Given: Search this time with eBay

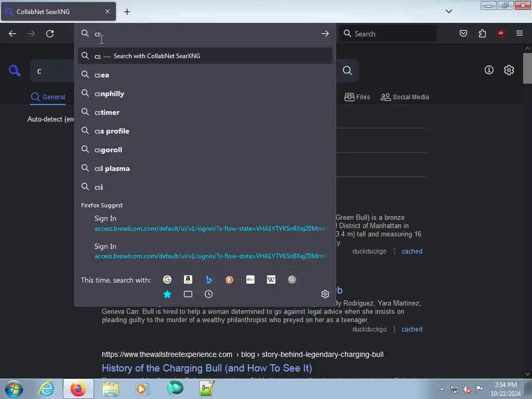Looking at the screenshot, I should pyautogui.click(x=250, y=280).
